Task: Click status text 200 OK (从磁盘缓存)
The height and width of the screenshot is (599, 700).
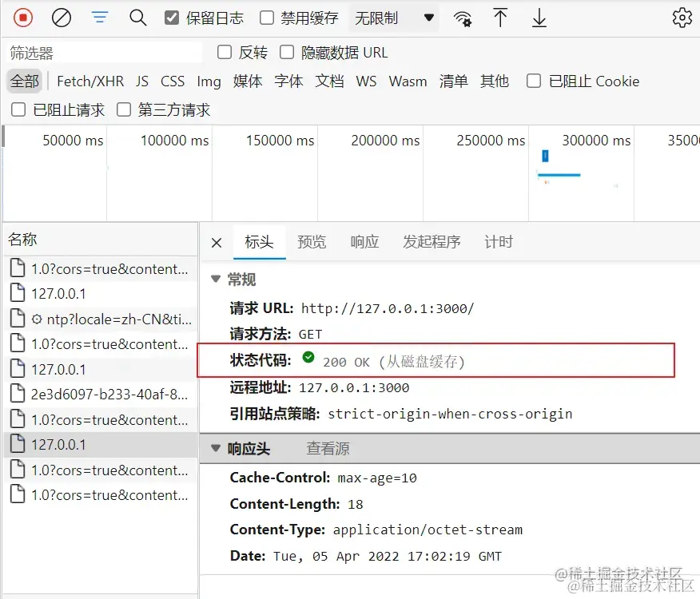Action: click(394, 362)
